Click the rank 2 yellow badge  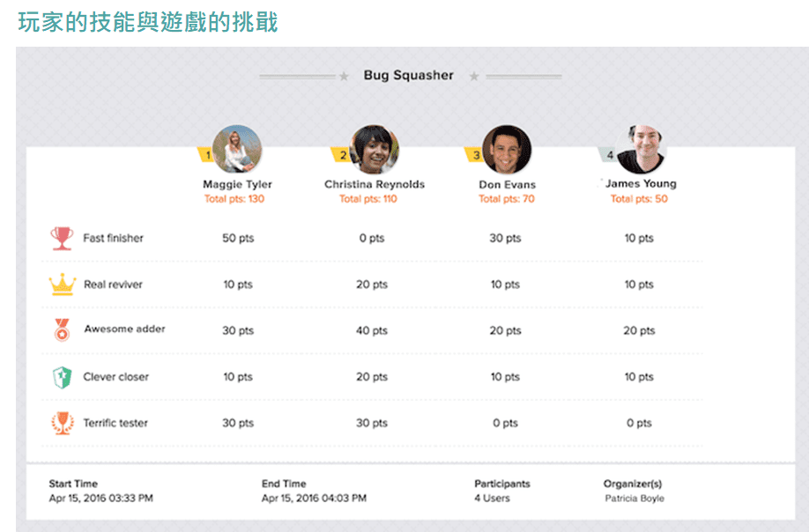(x=340, y=155)
